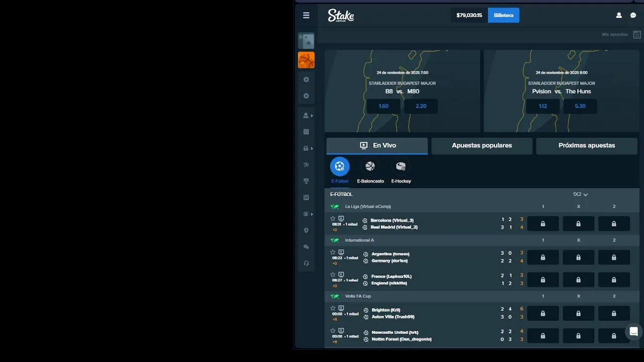Click the Stake logo
The height and width of the screenshot is (362, 644).
pyautogui.click(x=341, y=16)
